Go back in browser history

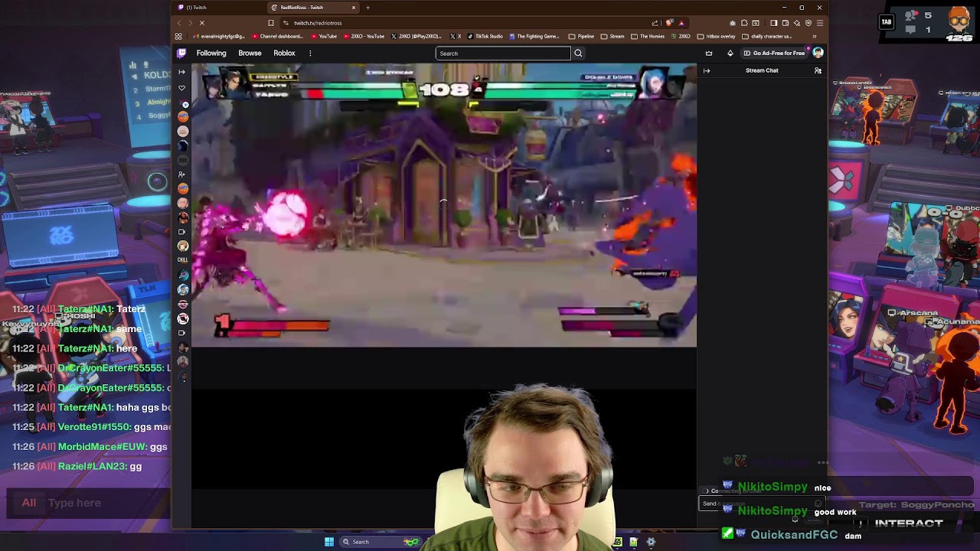(179, 23)
